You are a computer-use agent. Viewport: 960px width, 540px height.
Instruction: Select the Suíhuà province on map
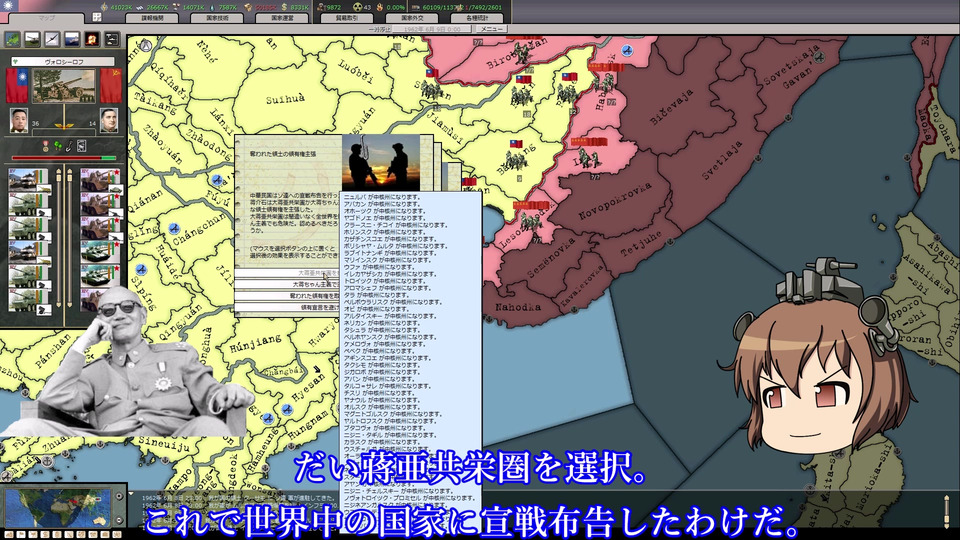[285, 99]
